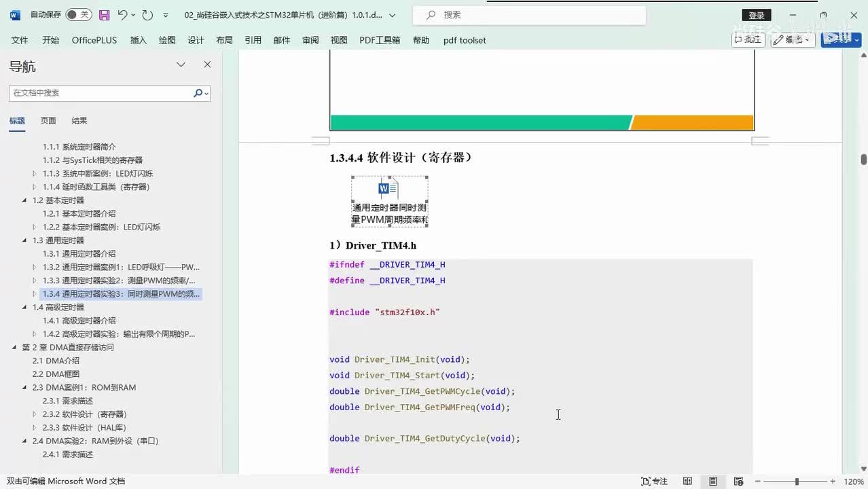The height and width of the screenshot is (489, 868).
Task: Click the magnifier search options dropdown
Action: click(x=201, y=93)
